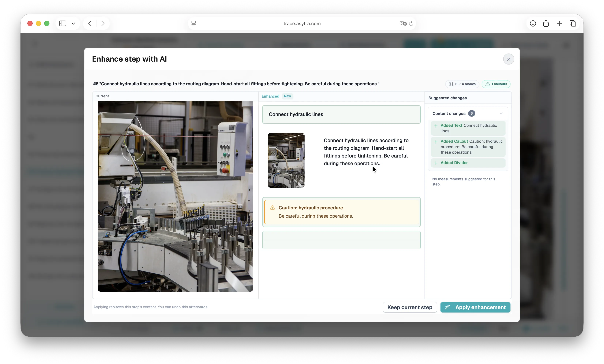Viewport: 604px width, 364px height.
Task: Click the magic wand icon on Apply enhancement
Action: point(447,307)
